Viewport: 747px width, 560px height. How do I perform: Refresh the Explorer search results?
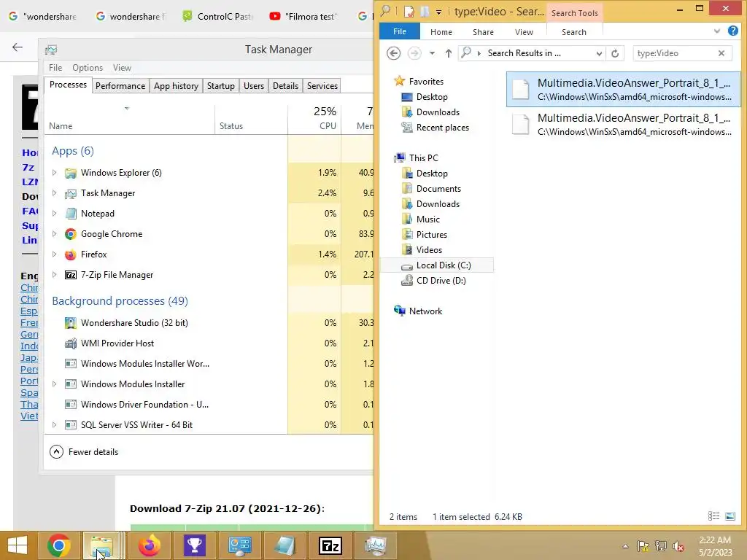pyautogui.click(x=615, y=53)
